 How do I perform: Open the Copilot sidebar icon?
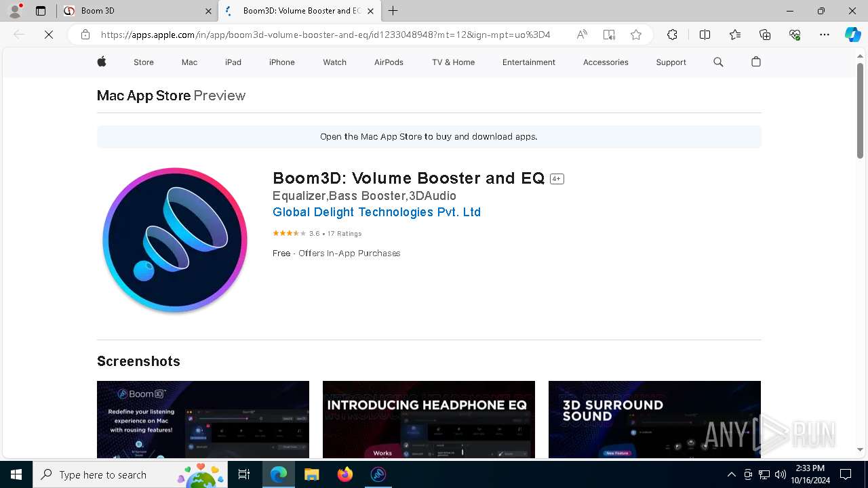click(853, 35)
